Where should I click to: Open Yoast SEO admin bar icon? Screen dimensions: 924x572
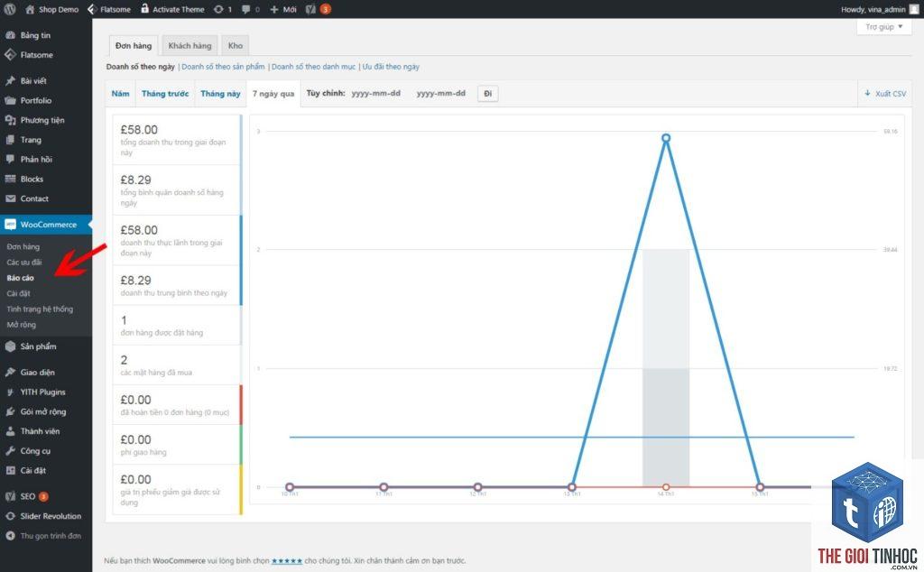[x=310, y=9]
